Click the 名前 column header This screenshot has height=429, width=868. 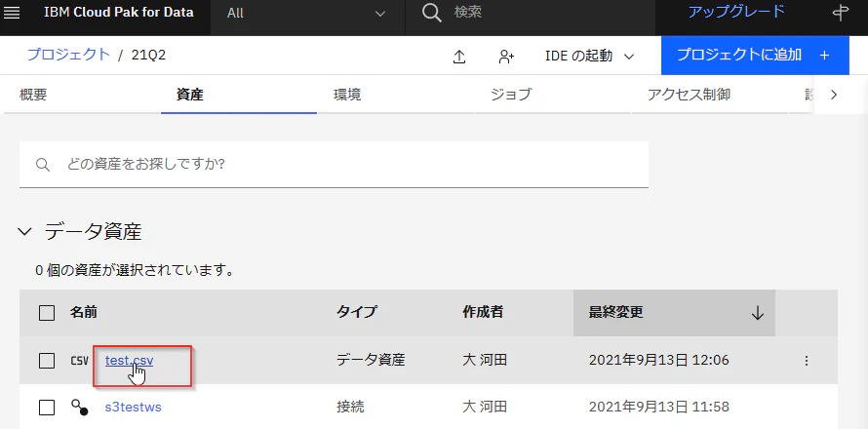[84, 313]
